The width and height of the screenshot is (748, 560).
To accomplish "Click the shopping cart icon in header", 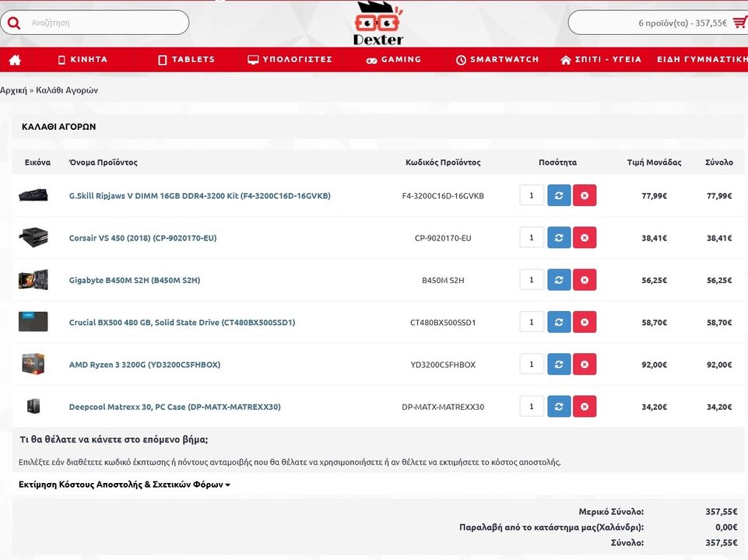I will click(x=740, y=23).
